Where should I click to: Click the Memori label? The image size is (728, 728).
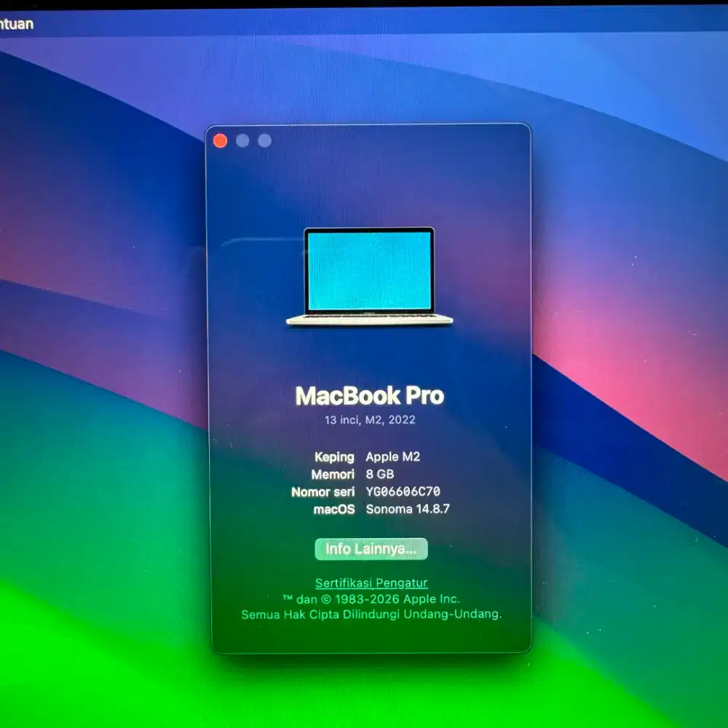333,475
